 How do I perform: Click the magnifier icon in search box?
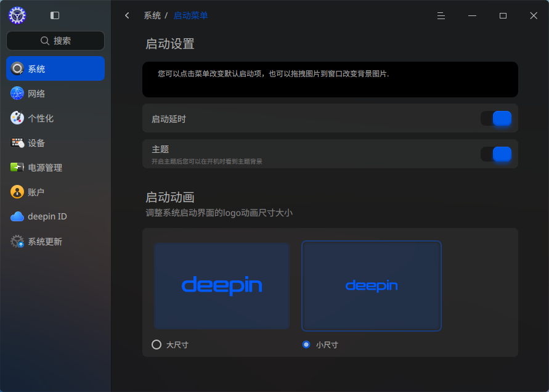[45, 41]
